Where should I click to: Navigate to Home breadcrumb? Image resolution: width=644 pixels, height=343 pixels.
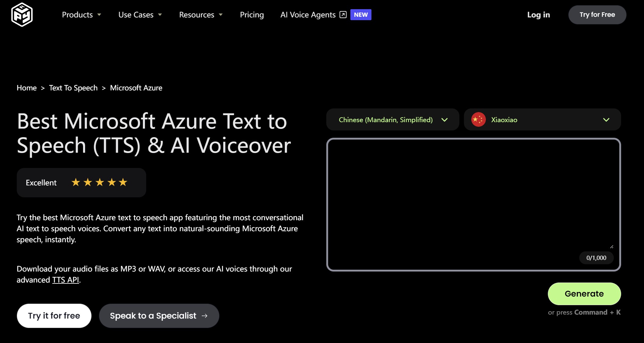(x=27, y=88)
